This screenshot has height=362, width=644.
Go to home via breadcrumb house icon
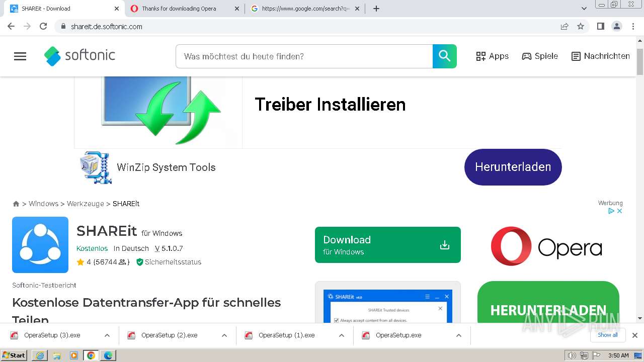(x=16, y=204)
